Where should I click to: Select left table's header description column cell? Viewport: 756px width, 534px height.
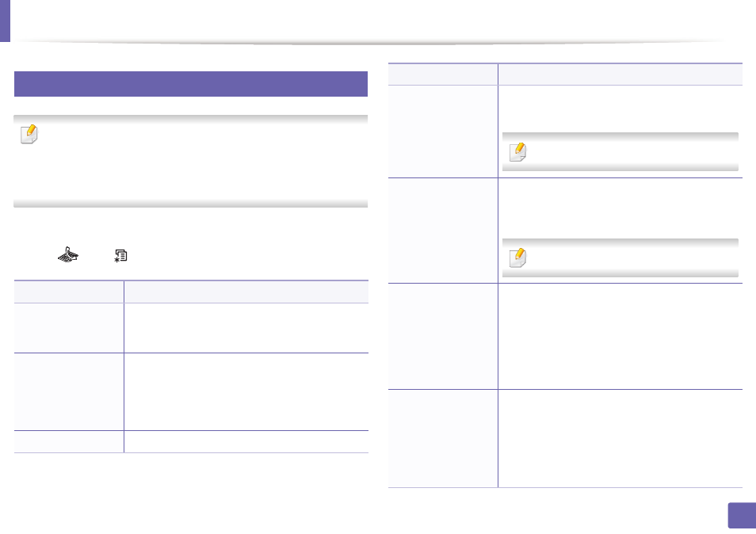pos(246,292)
